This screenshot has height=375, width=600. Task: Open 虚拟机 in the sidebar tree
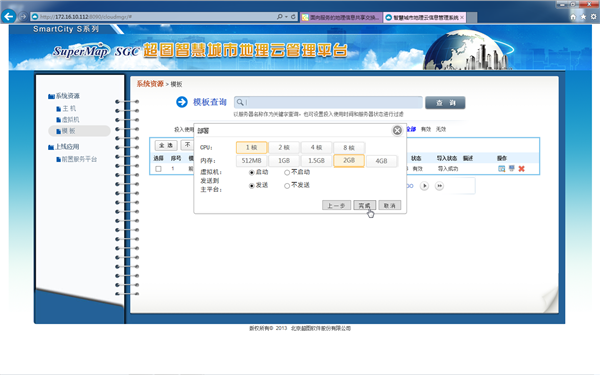coord(70,120)
